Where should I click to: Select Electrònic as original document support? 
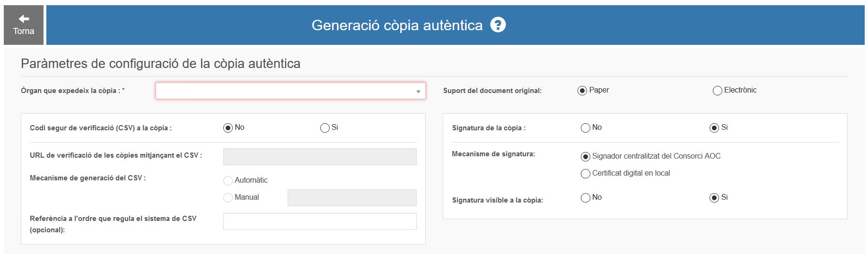[x=717, y=91]
